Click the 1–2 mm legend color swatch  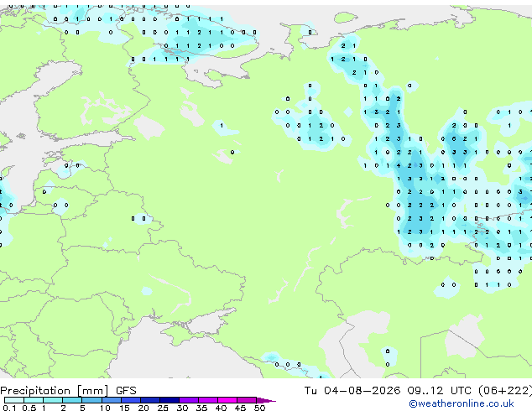click(x=53, y=400)
